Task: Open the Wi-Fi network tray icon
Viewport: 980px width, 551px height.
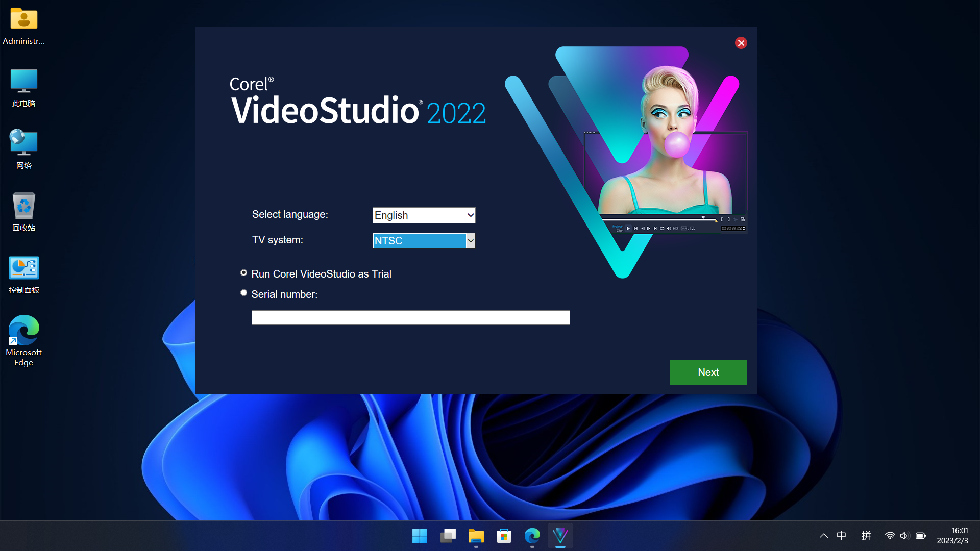Action: coord(890,536)
